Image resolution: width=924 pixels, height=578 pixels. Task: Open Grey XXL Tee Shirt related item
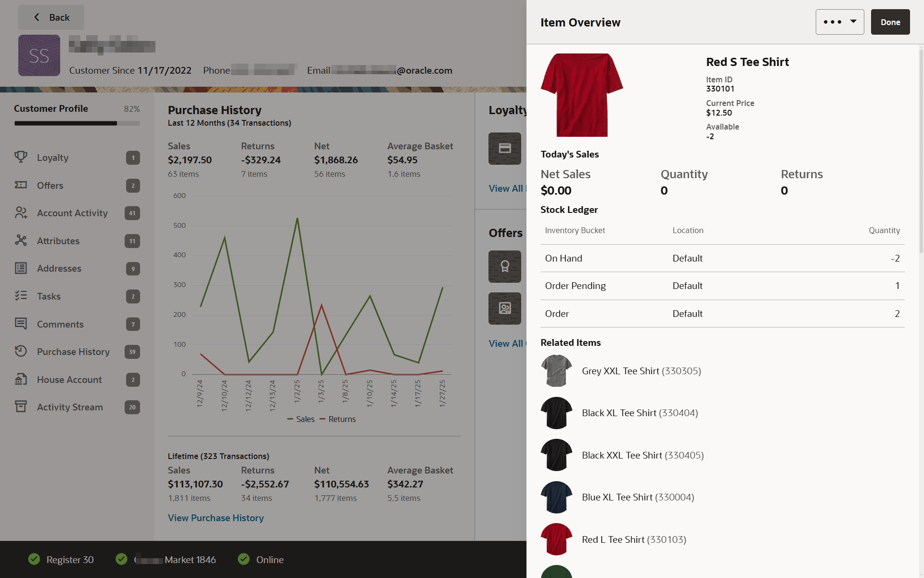pyautogui.click(x=641, y=371)
